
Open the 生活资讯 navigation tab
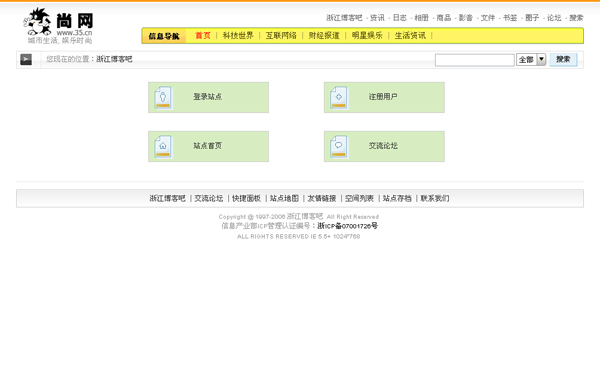(x=410, y=36)
